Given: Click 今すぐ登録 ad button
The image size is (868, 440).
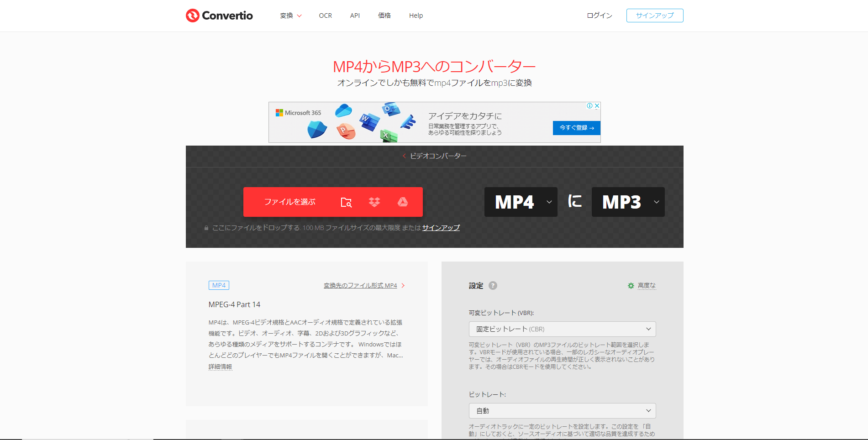Looking at the screenshot, I should (x=577, y=128).
